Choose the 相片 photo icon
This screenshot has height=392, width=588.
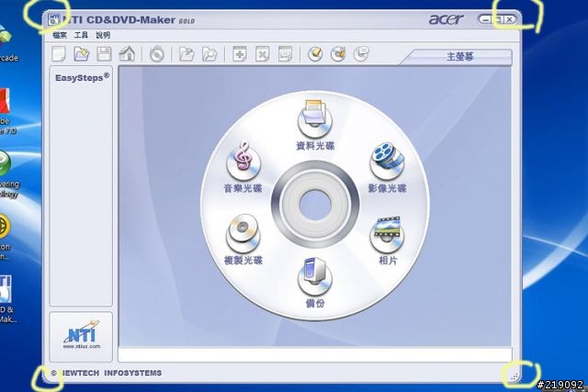[x=387, y=234]
